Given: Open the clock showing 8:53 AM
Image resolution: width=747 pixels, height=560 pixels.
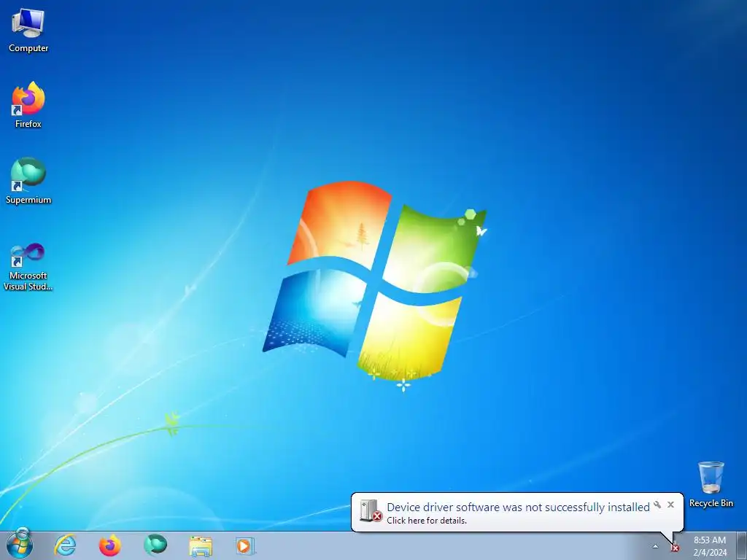Looking at the screenshot, I should (x=710, y=546).
